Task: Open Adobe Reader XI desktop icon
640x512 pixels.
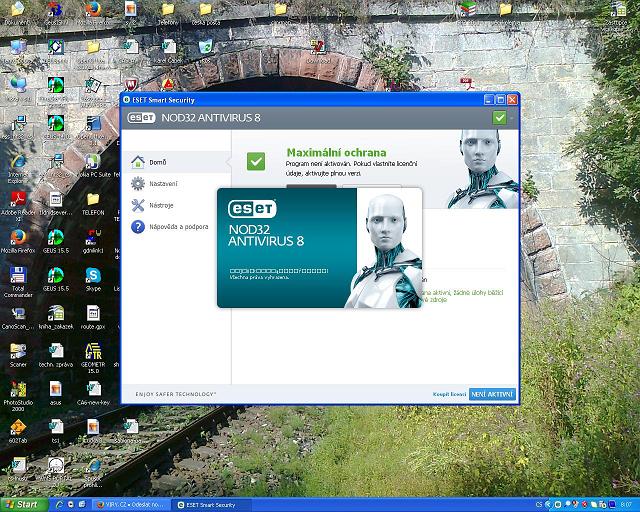Action: coord(18,206)
